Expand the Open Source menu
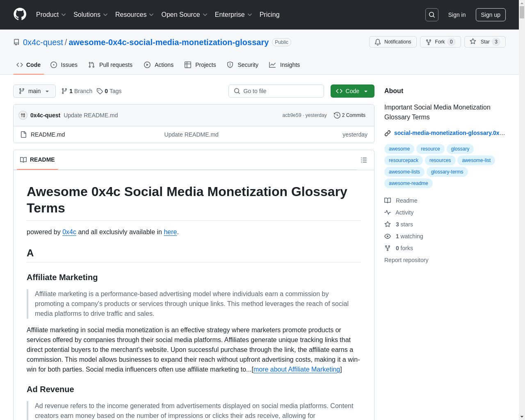The image size is (525, 420). coord(185,15)
